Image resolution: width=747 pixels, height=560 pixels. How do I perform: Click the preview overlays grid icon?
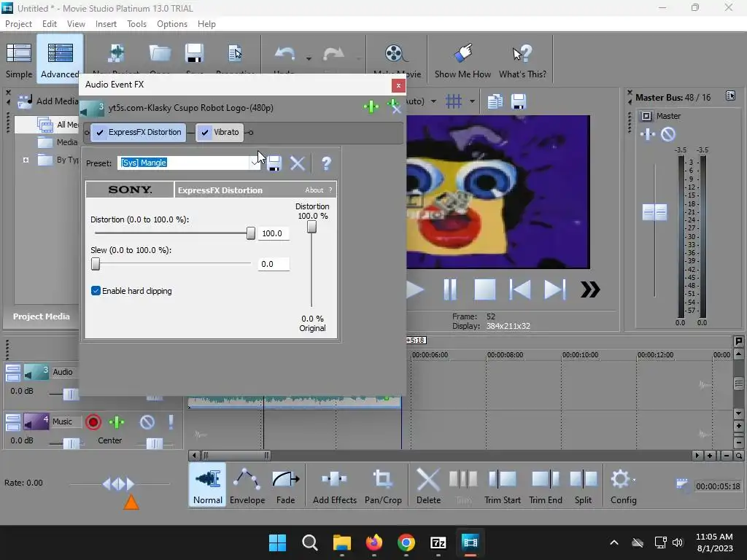click(454, 101)
